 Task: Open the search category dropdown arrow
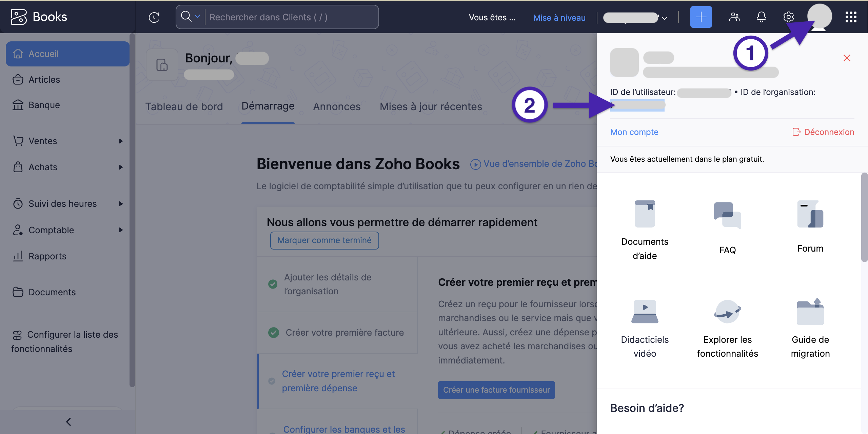tap(197, 16)
